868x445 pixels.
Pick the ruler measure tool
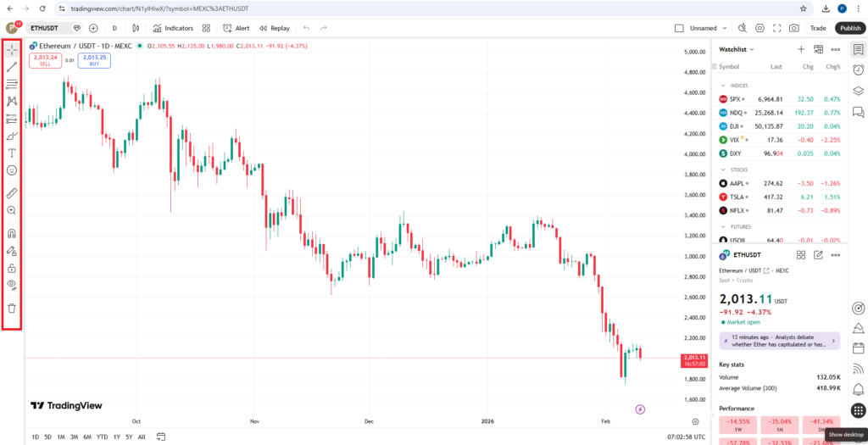click(12, 192)
